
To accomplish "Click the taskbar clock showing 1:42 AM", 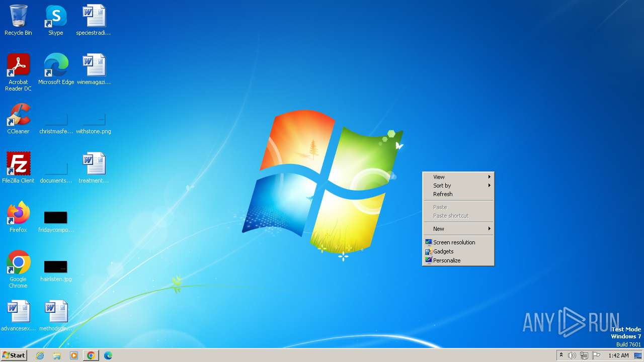I will point(618,355).
